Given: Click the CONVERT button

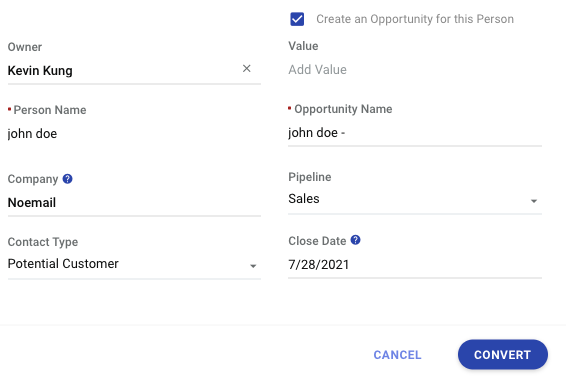Looking at the screenshot, I should pos(502,355).
